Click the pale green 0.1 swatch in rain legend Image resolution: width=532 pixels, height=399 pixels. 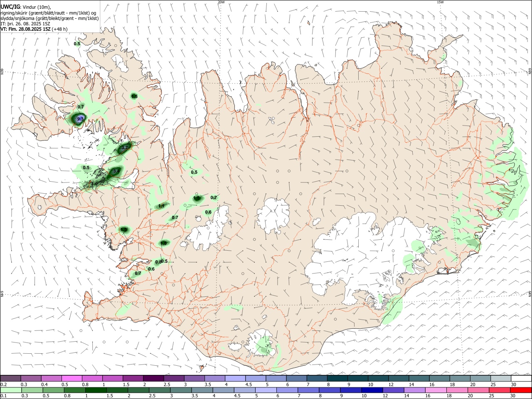[x=10, y=390]
